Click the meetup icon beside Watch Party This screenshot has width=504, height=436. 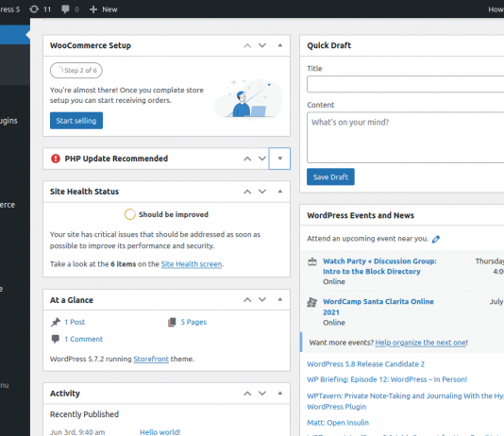tap(312, 261)
